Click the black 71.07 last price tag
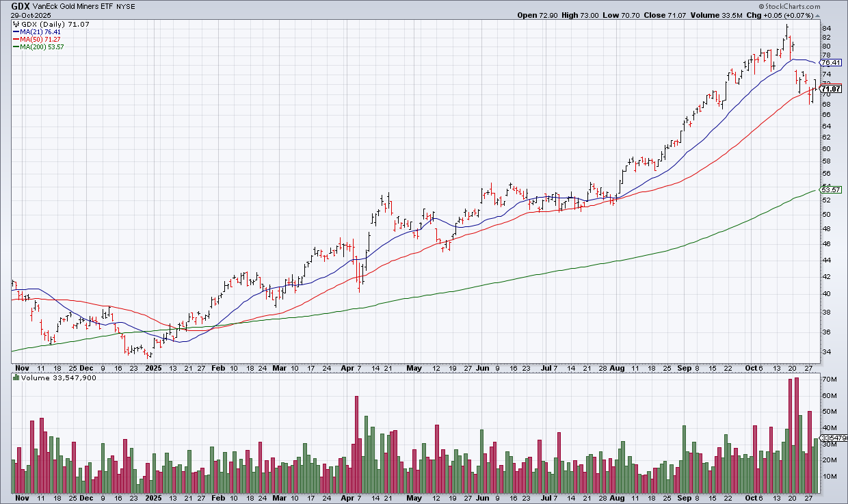The width and height of the screenshot is (848, 504). (830, 89)
